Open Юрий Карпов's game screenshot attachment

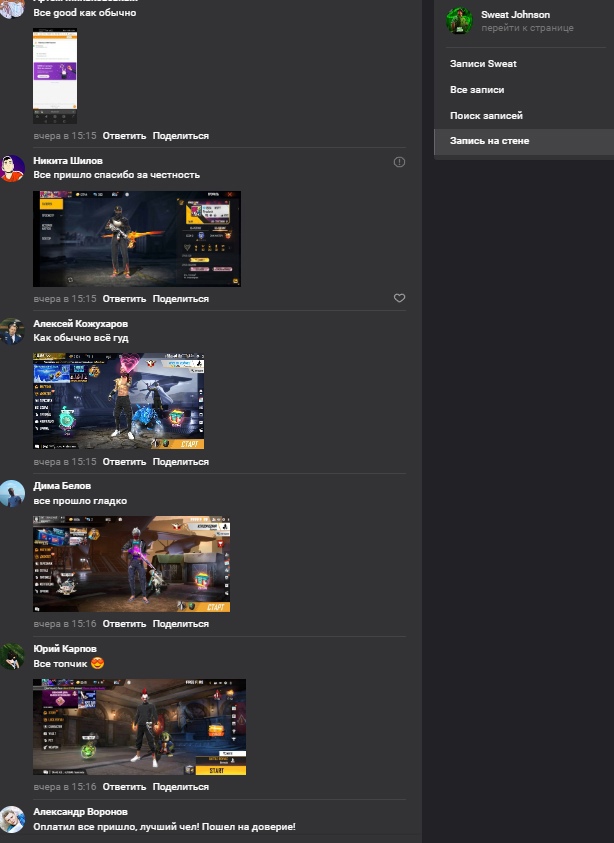tap(139, 727)
